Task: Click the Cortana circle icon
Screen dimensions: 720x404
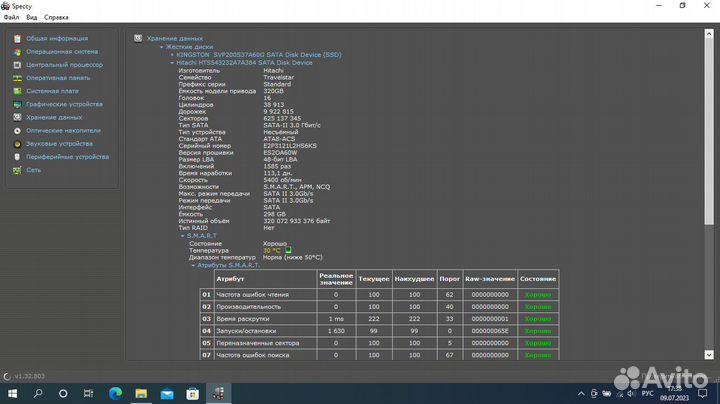Action: tap(63, 393)
